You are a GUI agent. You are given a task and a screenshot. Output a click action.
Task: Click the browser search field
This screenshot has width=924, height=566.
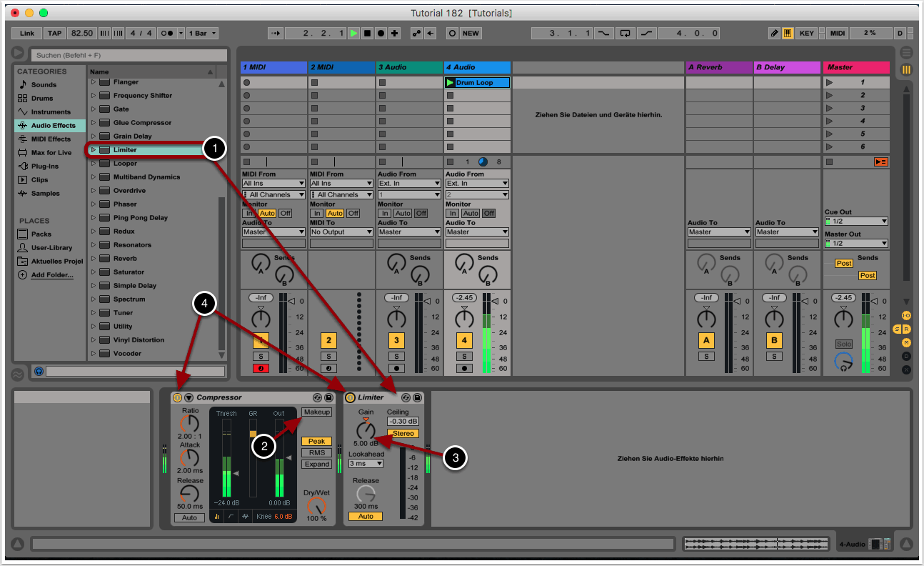(129, 55)
